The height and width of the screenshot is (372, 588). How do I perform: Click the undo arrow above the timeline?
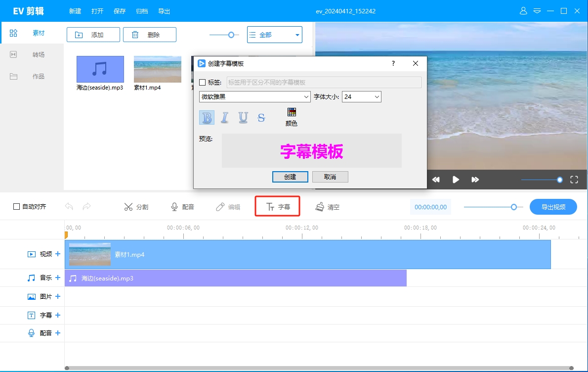click(x=70, y=207)
